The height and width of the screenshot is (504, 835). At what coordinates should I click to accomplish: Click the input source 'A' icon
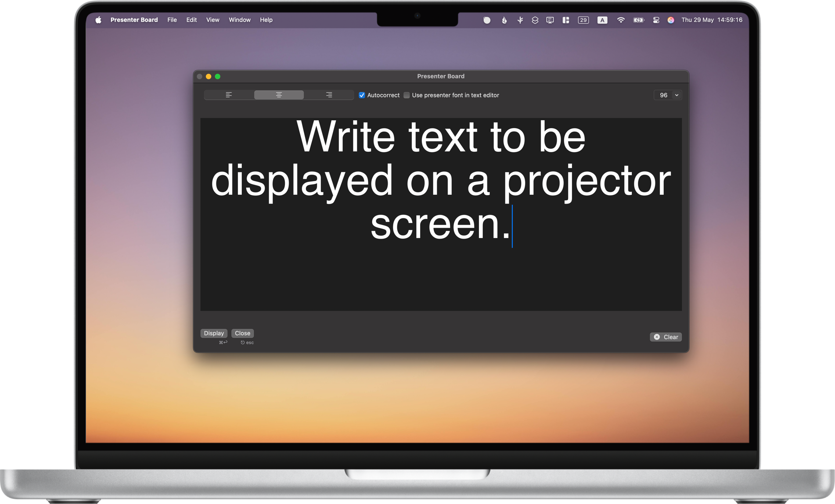[602, 20]
